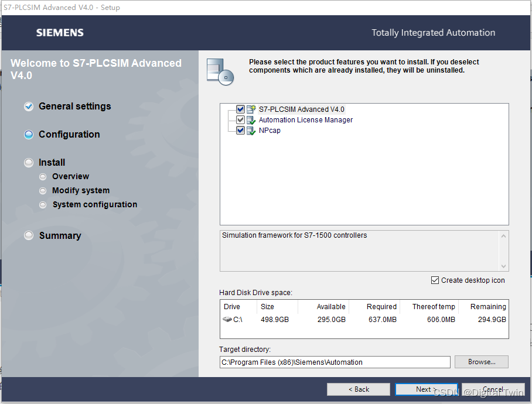532x404 pixels.
Task: Toggle the NPcap checkbox
Action: point(240,130)
